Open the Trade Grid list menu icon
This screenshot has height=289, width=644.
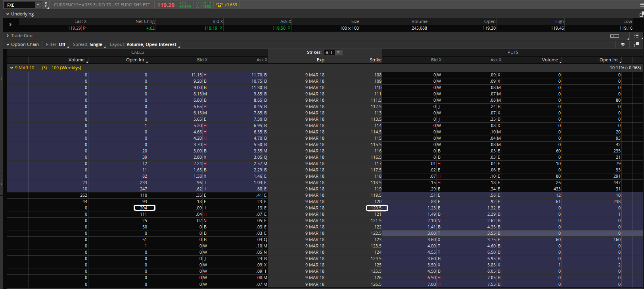click(x=636, y=36)
